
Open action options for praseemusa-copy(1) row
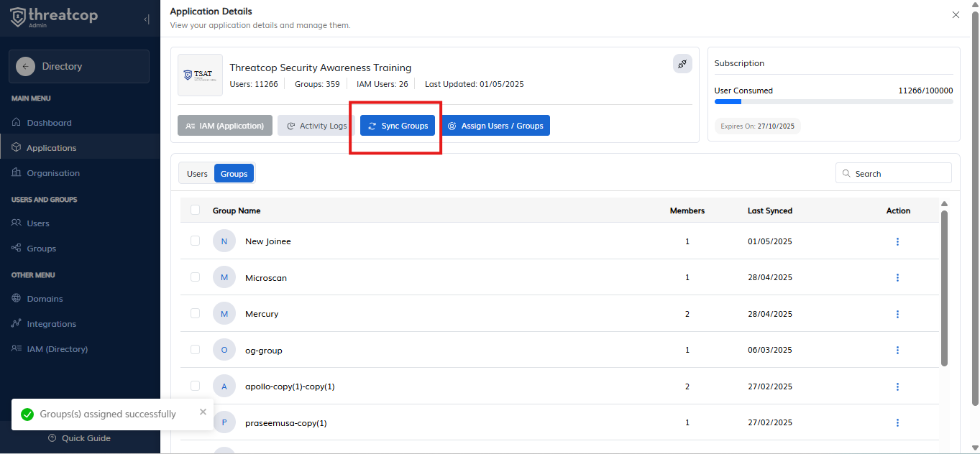pyautogui.click(x=897, y=423)
